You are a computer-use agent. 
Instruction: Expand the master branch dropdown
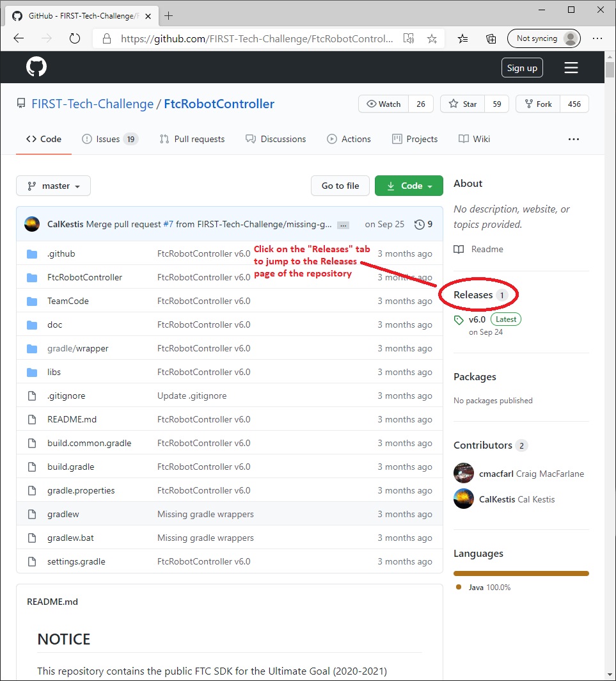[54, 186]
